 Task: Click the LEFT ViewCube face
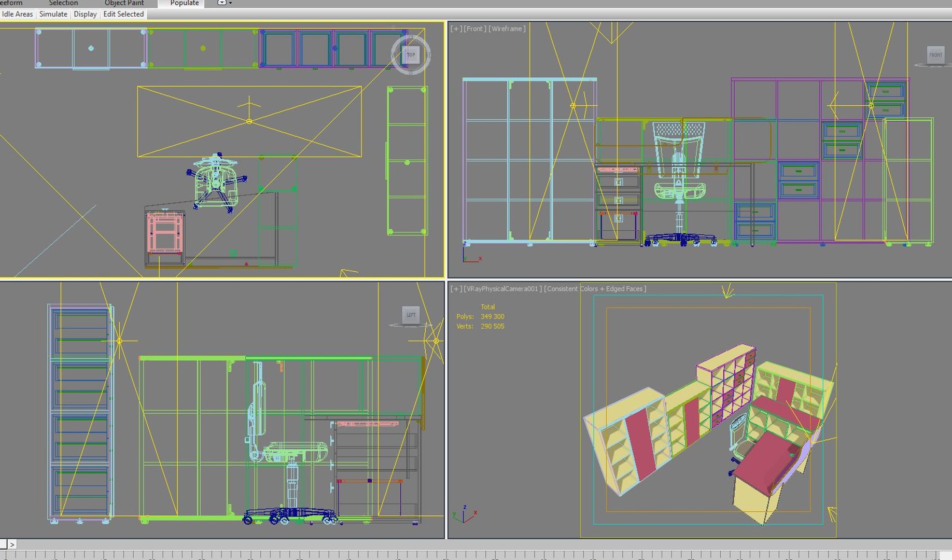[x=411, y=315]
